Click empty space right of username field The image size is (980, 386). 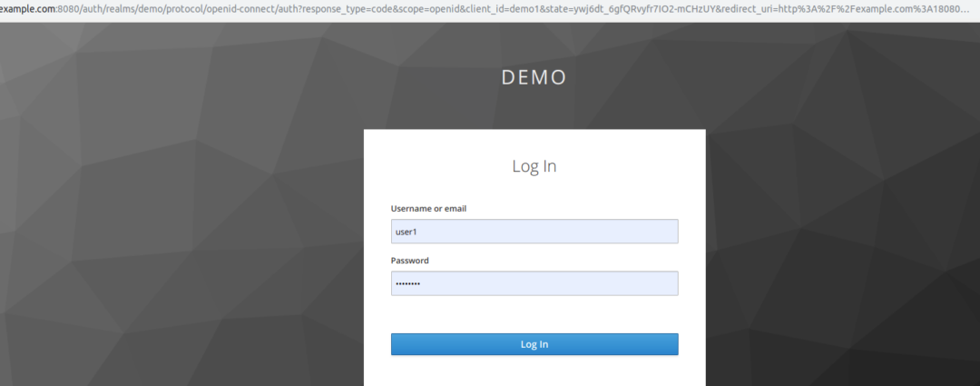point(691,232)
